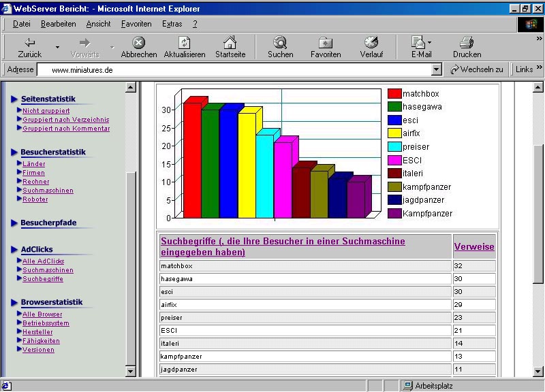Click the Aktualisieren refresh icon
Viewport: 545px width, 392px height.
tap(184, 43)
